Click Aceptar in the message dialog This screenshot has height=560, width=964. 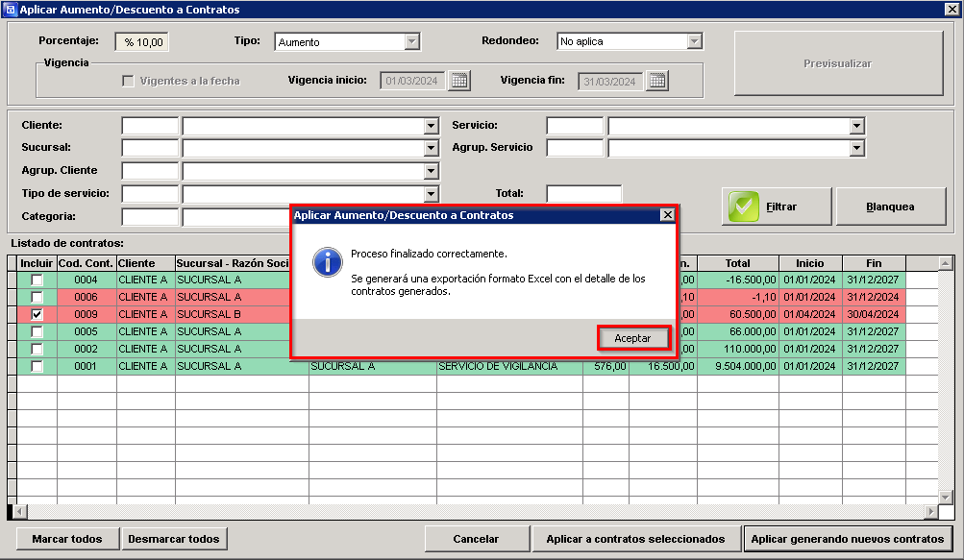click(632, 338)
